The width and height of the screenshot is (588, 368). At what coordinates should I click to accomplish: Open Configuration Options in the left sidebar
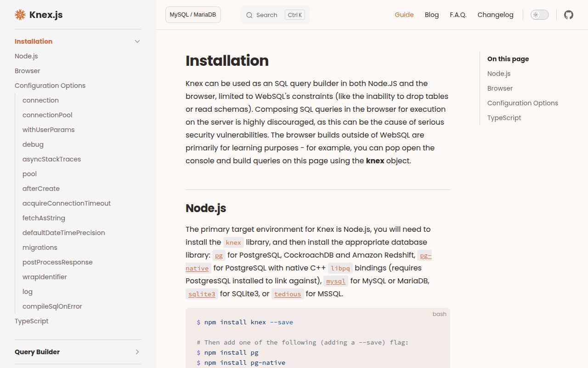(50, 86)
